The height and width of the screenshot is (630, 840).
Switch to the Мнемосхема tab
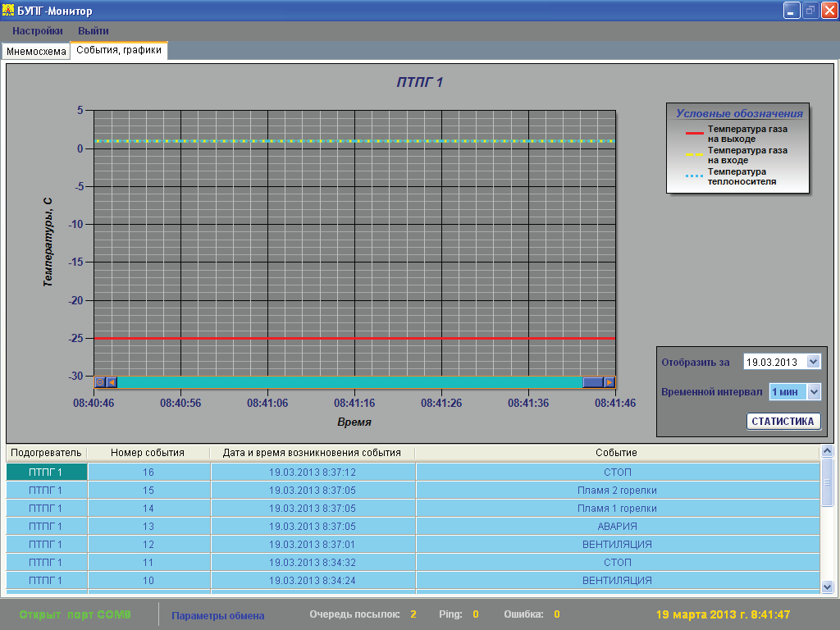[36, 52]
